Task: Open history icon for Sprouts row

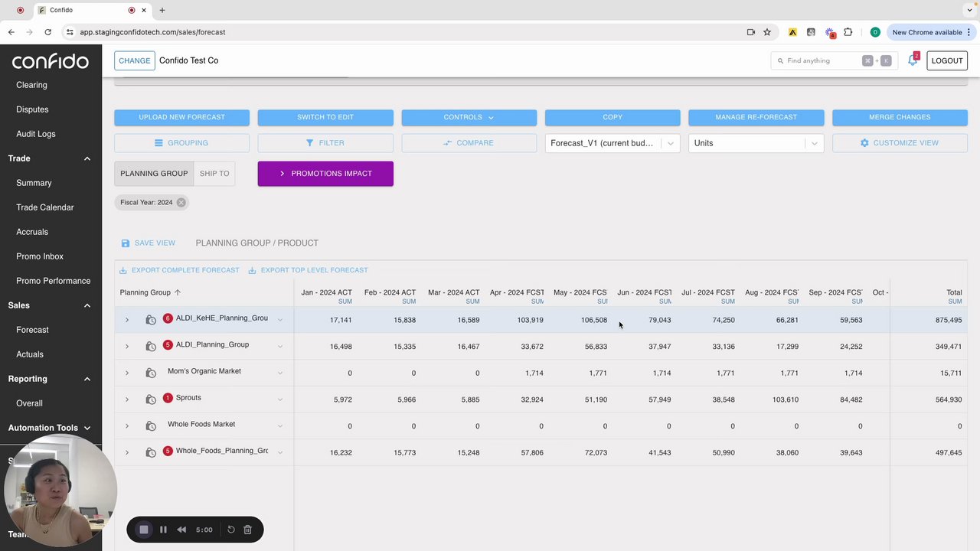Action: pyautogui.click(x=151, y=399)
